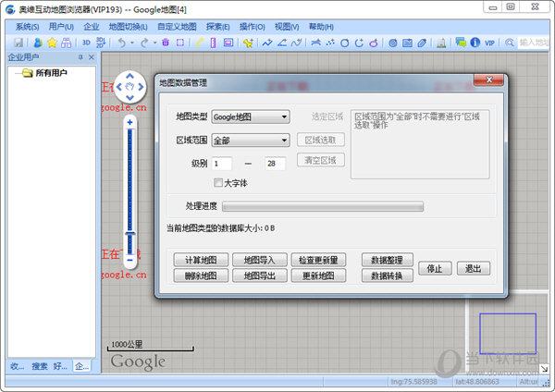The height and width of the screenshot is (392, 555).
Task: Open the 地图切换(L) menu
Action: point(129,27)
